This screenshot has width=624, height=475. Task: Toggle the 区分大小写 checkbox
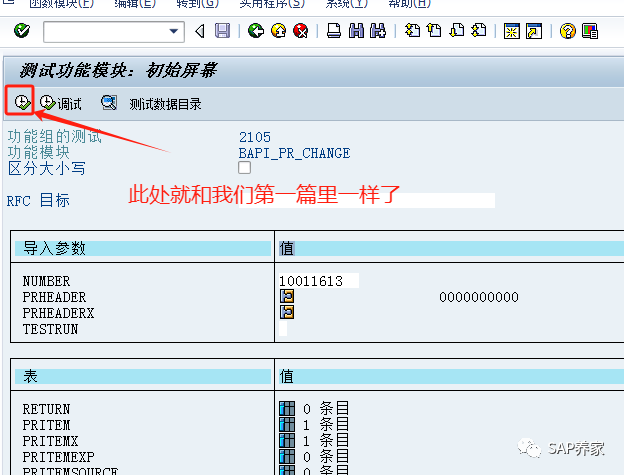coord(244,167)
